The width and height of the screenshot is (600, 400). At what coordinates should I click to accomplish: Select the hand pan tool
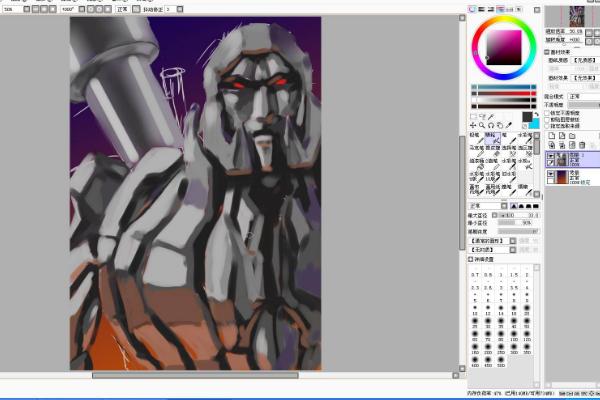[x=500, y=126]
